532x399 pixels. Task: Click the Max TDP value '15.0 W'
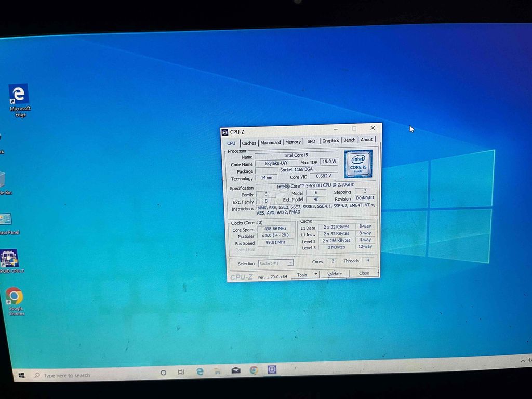[x=329, y=162]
